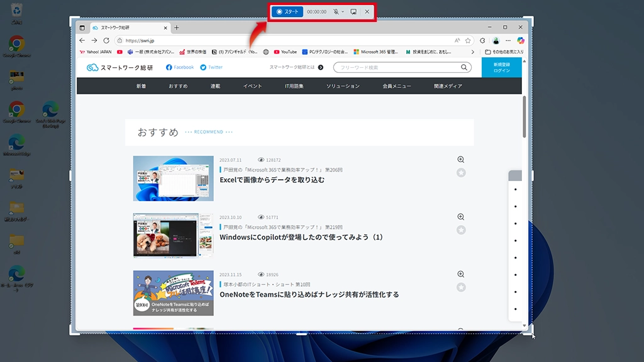Open a new browser tab

coord(177,28)
